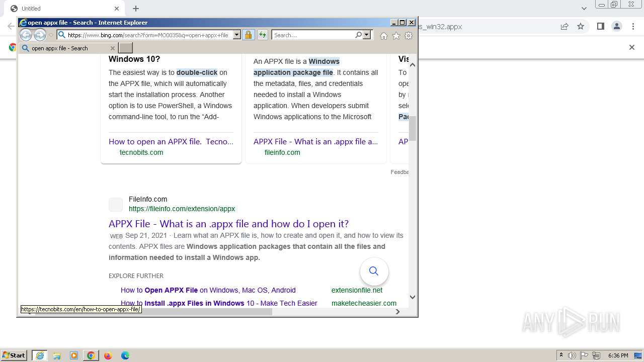Dismiss the Chrome infobar with X
Viewport: 644px width, 362px height.
point(632,47)
